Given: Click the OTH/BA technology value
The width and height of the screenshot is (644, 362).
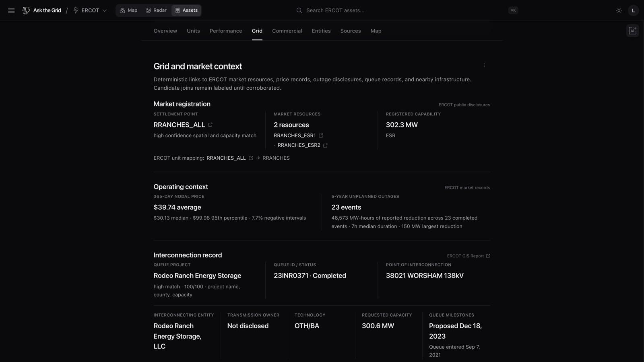Looking at the screenshot, I should pyautogui.click(x=307, y=326).
